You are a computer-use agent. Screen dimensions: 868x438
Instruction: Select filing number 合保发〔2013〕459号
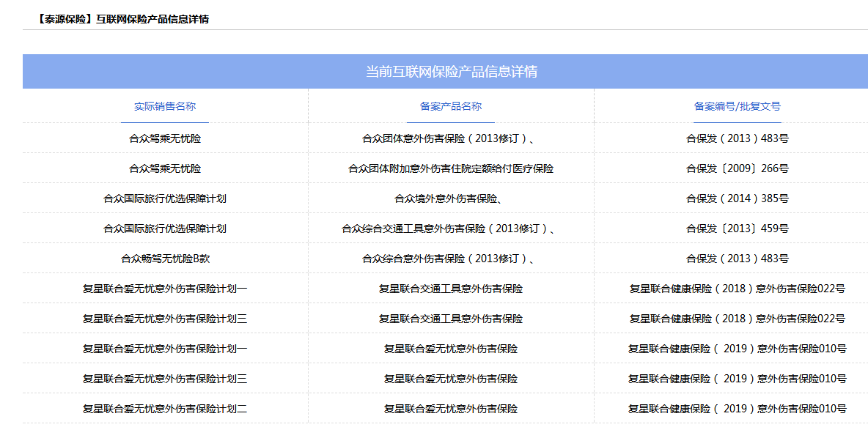click(737, 229)
